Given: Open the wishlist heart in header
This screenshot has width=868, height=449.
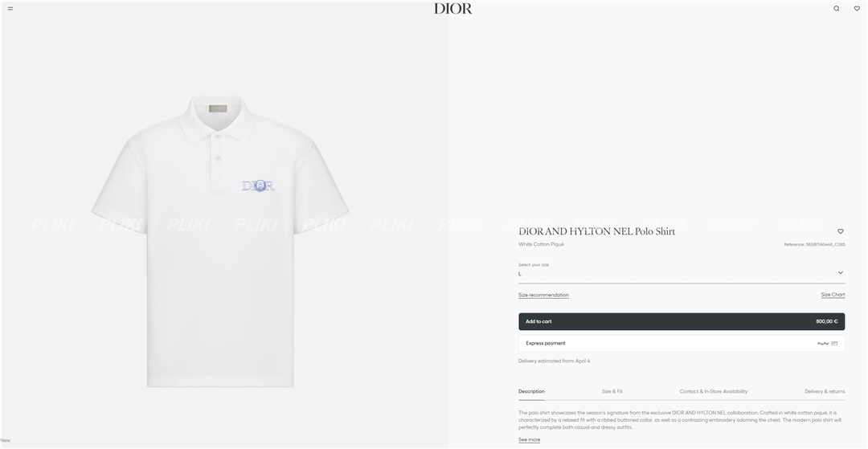Looking at the screenshot, I should 857,8.
